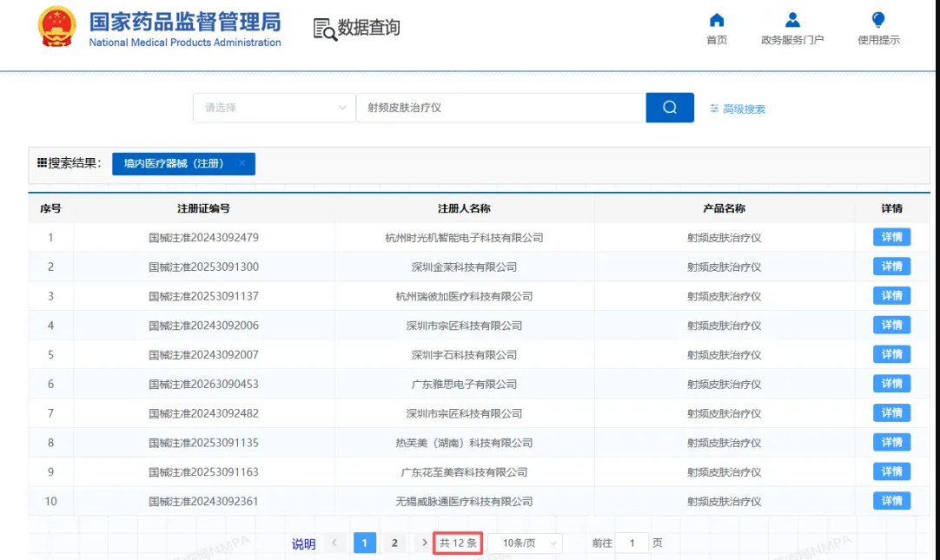Go to page 2 of results
940x560 pixels.
[394, 544]
